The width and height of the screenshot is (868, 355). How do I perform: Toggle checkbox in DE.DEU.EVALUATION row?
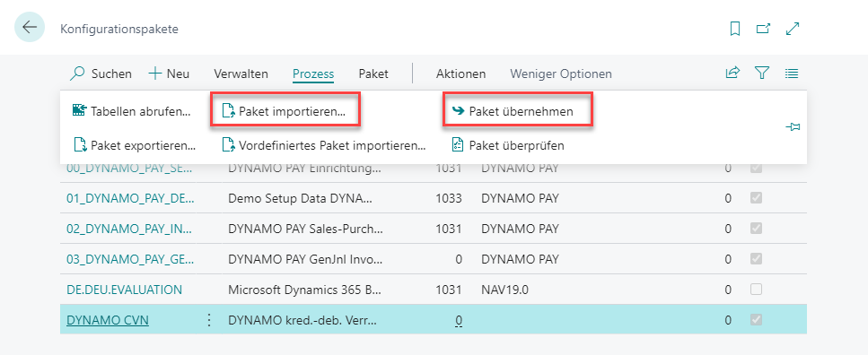[x=756, y=290]
